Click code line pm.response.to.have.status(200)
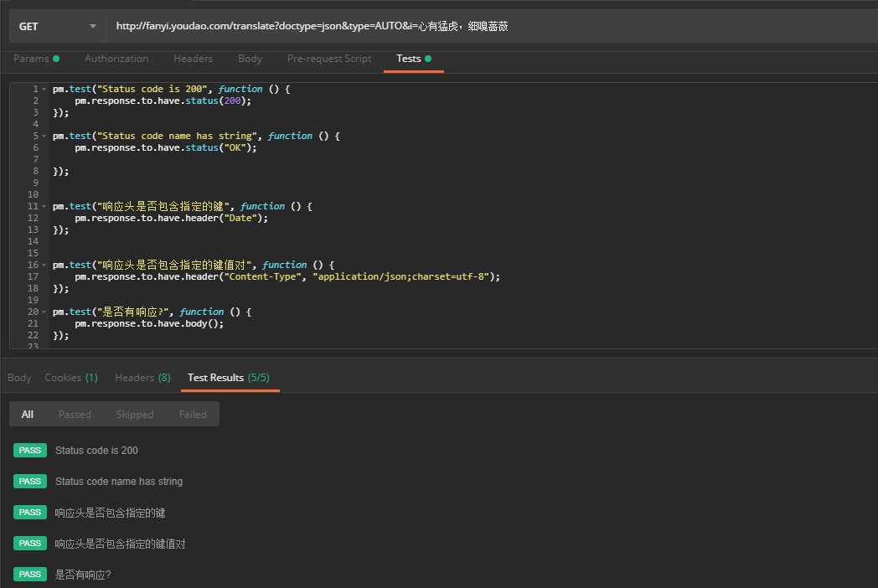Image resolution: width=878 pixels, height=588 pixels. (163, 101)
